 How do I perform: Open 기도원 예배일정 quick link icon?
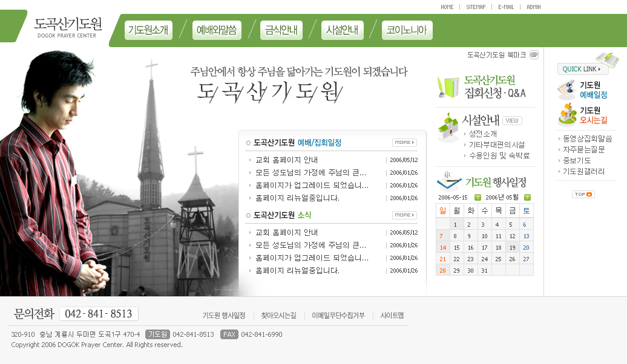(x=566, y=90)
